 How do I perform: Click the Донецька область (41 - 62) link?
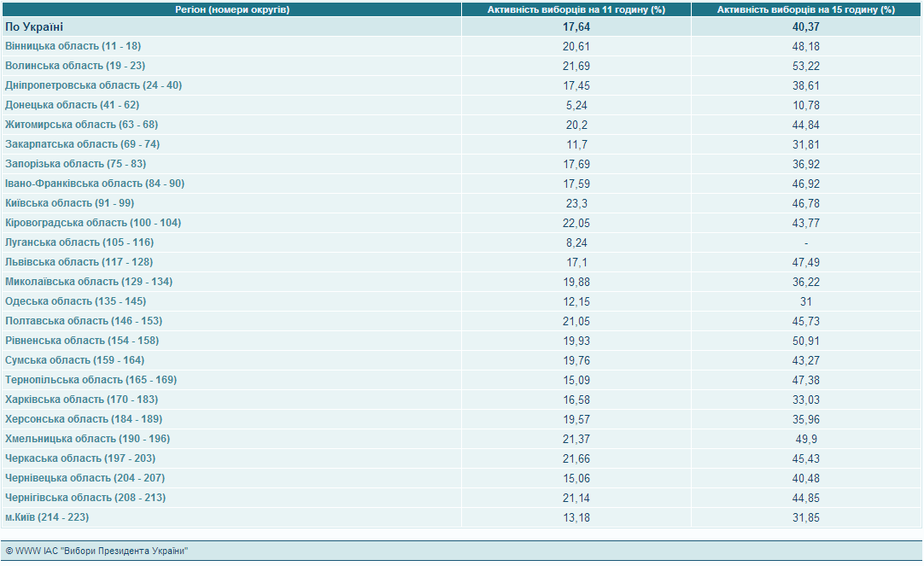click(72, 105)
